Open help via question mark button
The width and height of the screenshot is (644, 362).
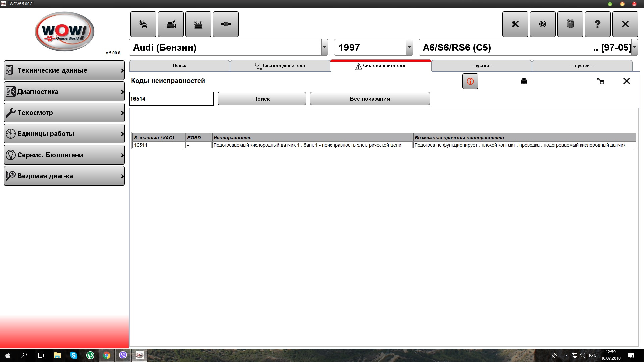click(598, 24)
